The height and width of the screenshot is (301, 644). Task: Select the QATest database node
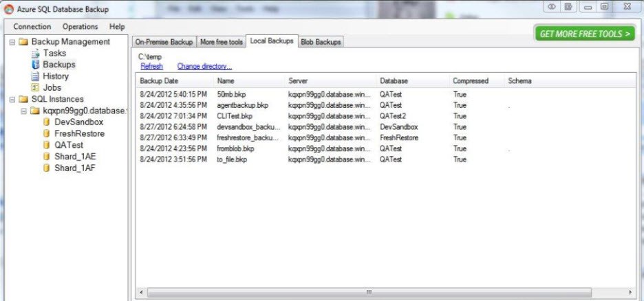[x=69, y=145]
